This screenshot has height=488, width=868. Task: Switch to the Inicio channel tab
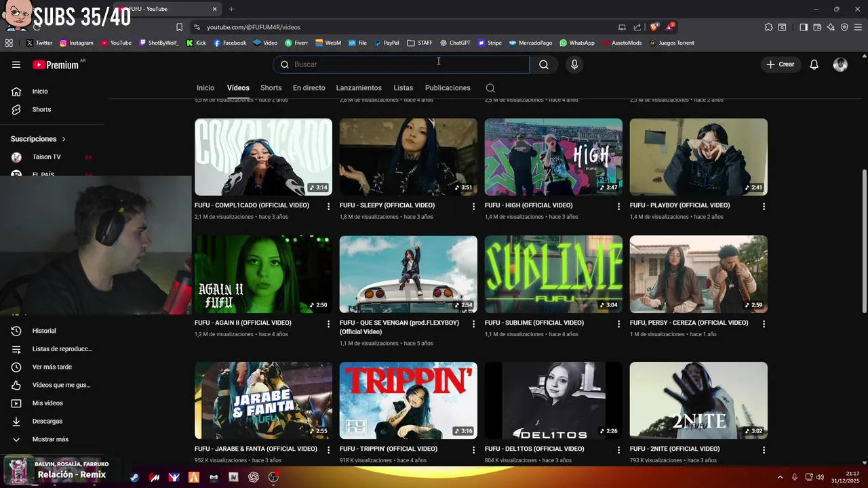coord(205,88)
